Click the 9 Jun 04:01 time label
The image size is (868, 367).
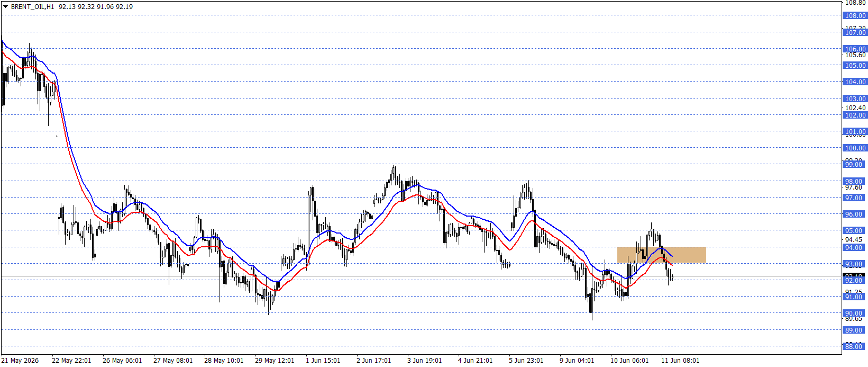coord(577,361)
